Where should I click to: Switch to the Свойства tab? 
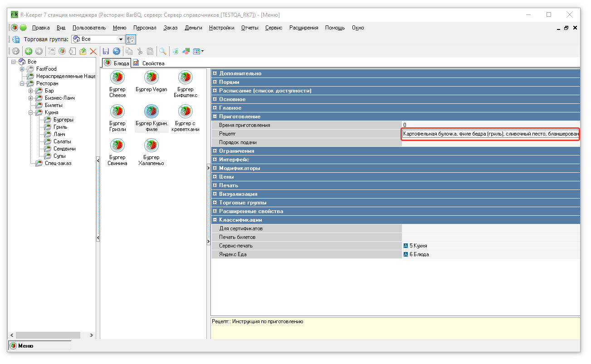point(149,63)
